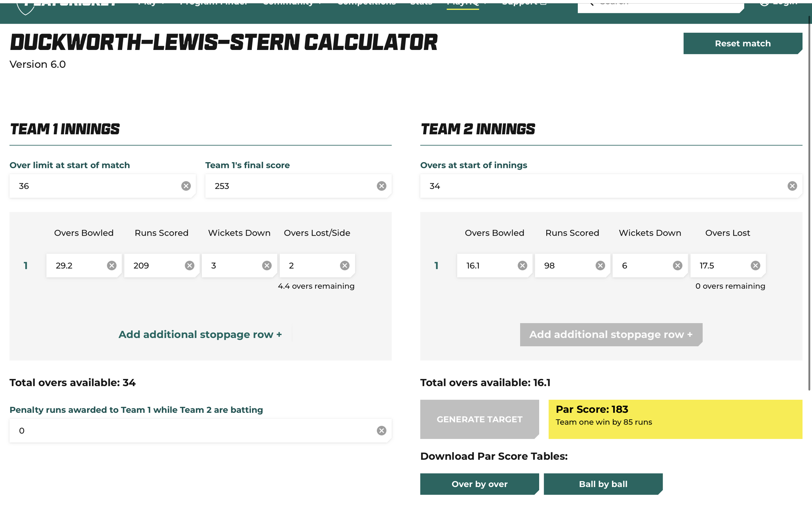Clear Team 2 Overs Bowled 16.1 value

pos(522,265)
